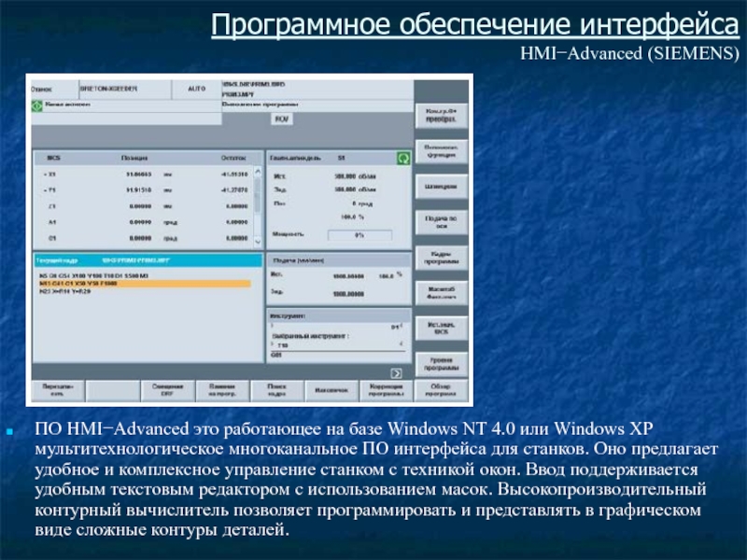
Task: Click the axis table scroll up arrow
Action: click(x=258, y=172)
